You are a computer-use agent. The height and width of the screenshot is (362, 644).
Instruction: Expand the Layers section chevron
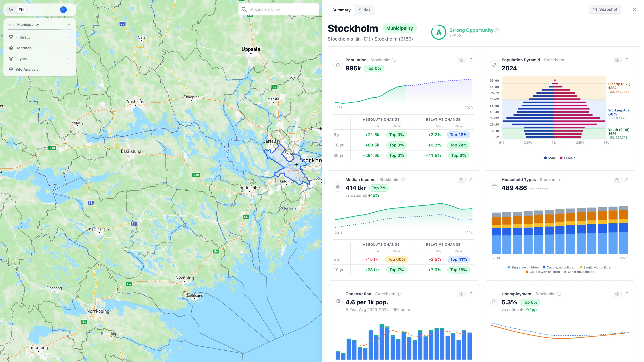(x=69, y=58)
